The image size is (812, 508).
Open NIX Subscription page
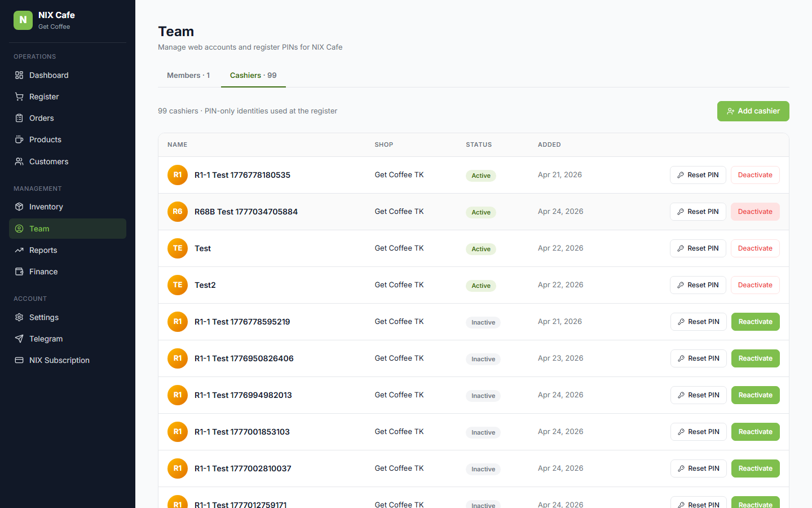pos(59,360)
